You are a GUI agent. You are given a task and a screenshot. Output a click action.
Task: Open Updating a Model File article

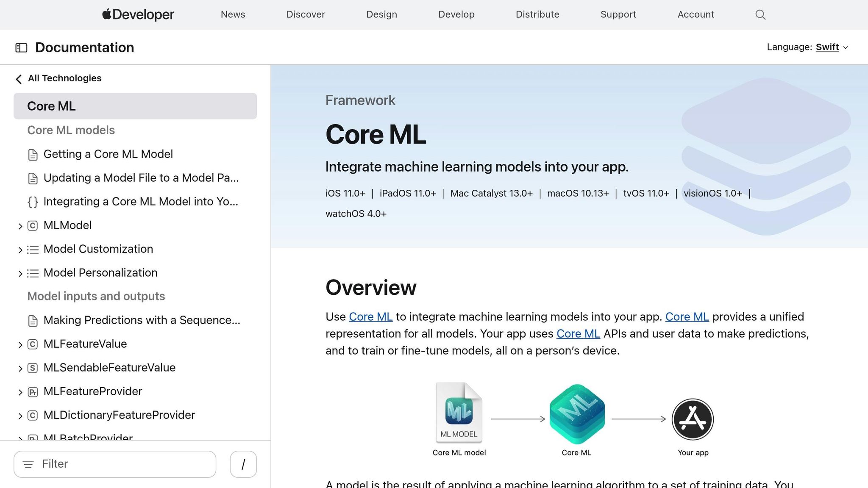[x=141, y=178]
